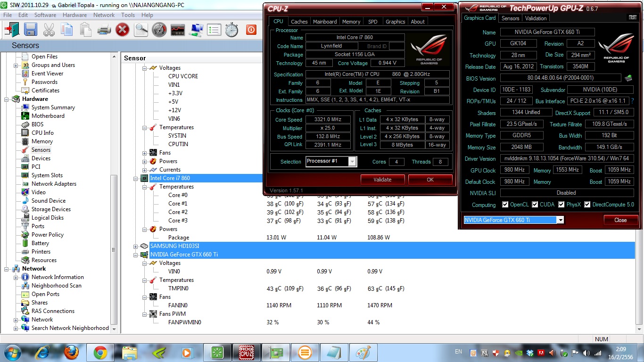This screenshot has width=644, height=362.
Task: Expand the Currents sensor group
Action: (145, 170)
